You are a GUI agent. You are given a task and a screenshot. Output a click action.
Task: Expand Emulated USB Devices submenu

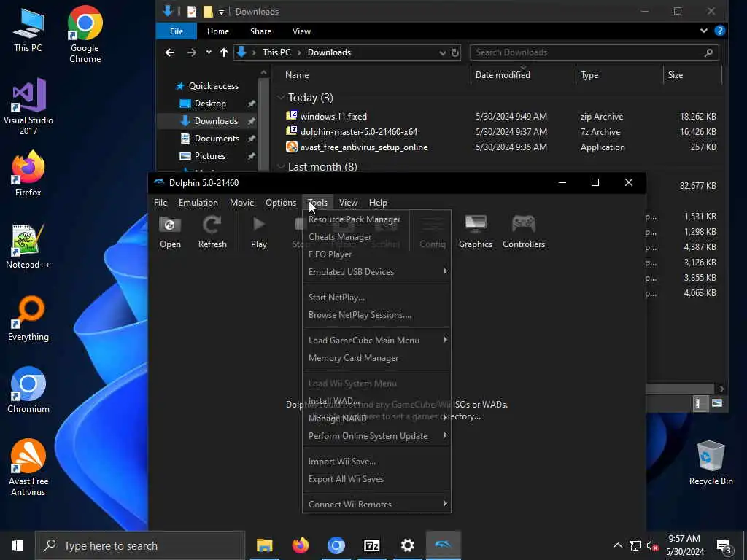tap(376, 272)
